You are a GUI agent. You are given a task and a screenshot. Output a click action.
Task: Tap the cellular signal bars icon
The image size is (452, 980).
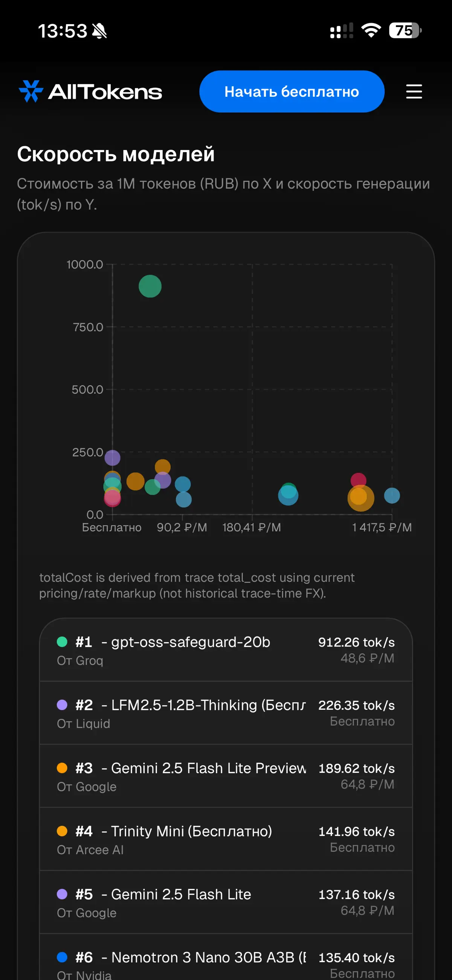point(341,31)
